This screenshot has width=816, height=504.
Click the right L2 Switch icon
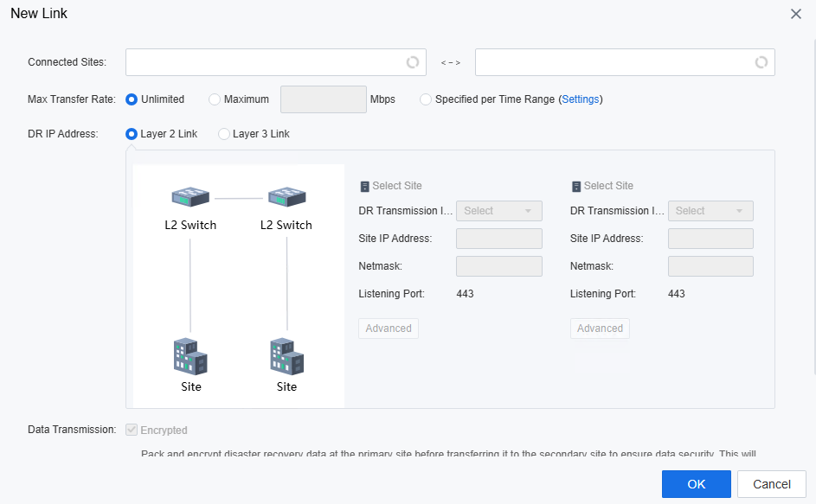[x=286, y=197]
